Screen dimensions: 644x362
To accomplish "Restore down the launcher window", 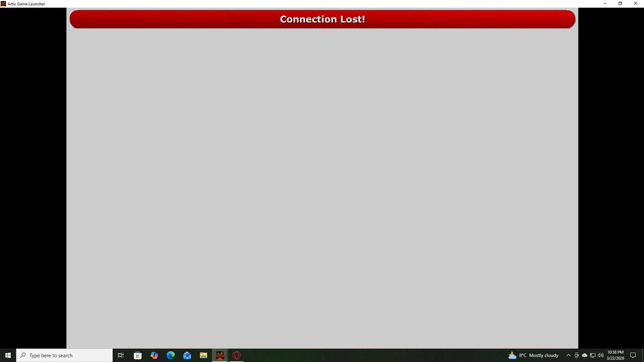I will pos(620,4).
